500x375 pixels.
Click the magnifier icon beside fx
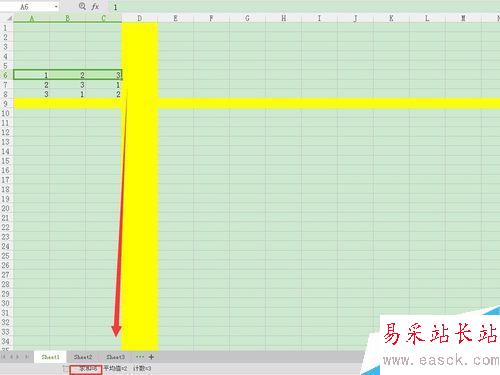(82, 6)
